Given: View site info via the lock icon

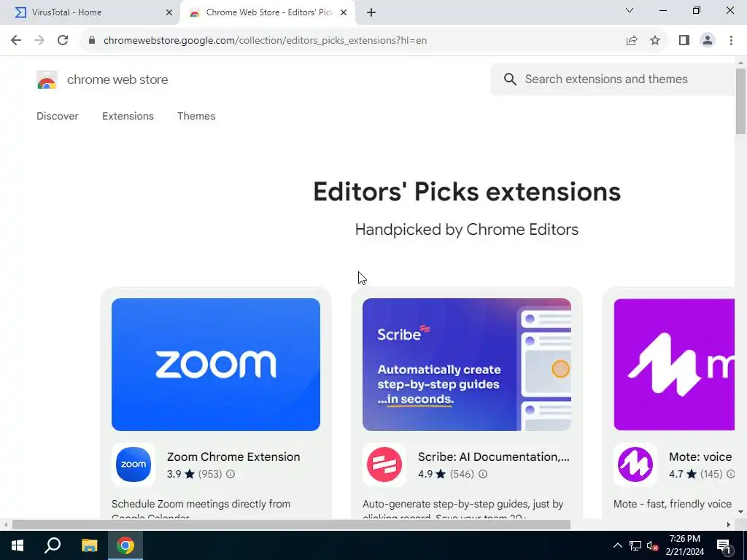Looking at the screenshot, I should pos(92,41).
